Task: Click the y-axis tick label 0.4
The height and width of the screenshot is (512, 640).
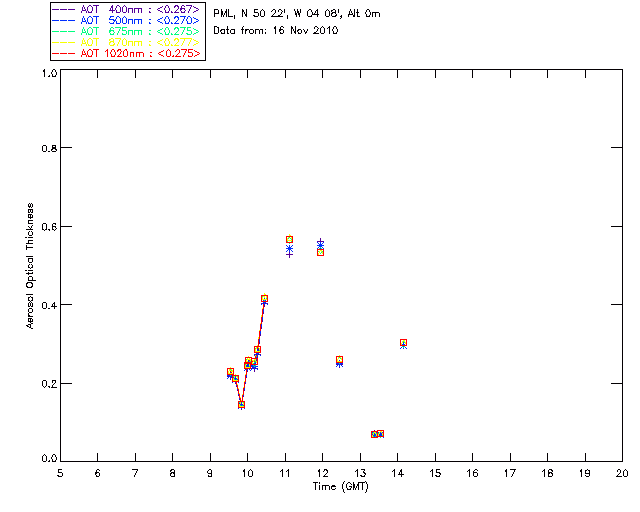Action: (x=49, y=305)
